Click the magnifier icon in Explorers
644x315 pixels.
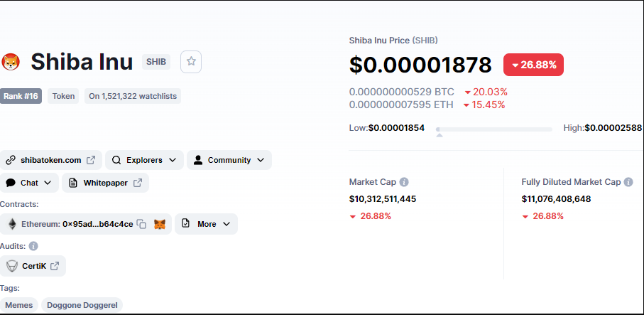pyautogui.click(x=116, y=160)
